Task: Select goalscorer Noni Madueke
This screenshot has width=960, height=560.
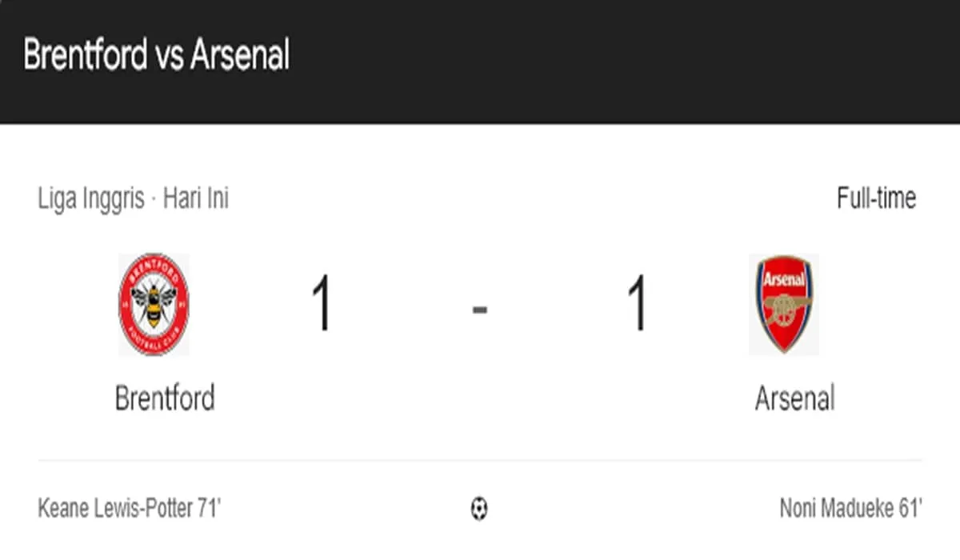Action: (x=833, y=509)
